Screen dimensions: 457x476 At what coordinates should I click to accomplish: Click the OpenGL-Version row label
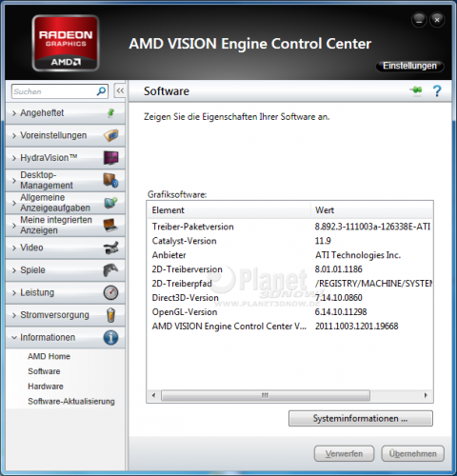(185, 312)
